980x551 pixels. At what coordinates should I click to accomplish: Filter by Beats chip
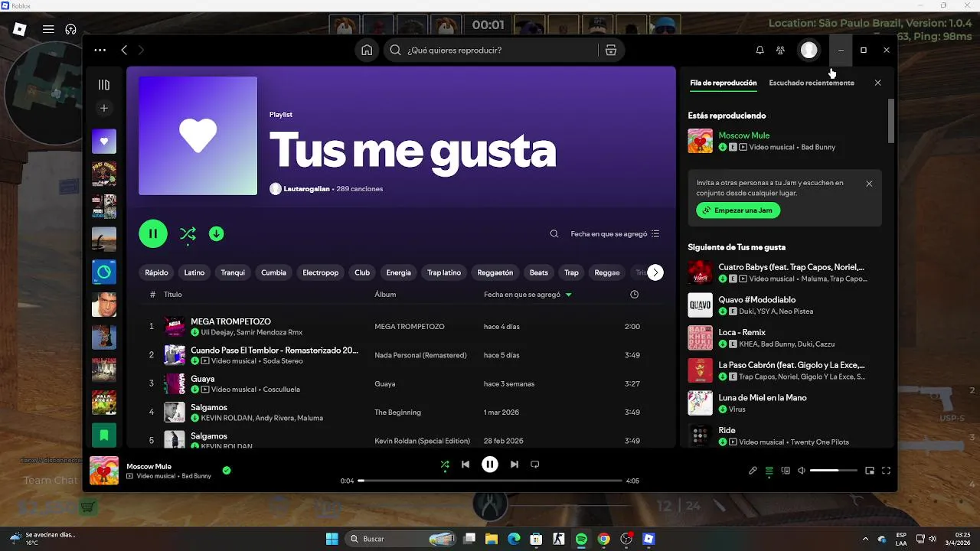539,272
